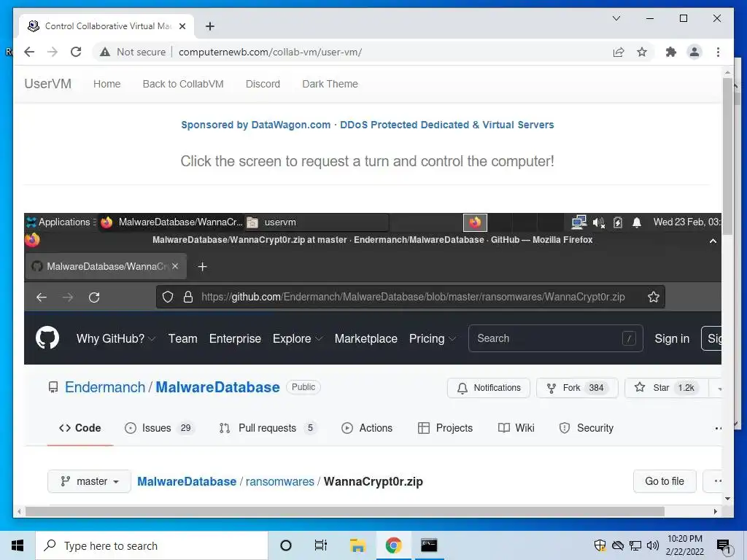Click the Firefox github.com URL field
747x560 pixels.
click(x=413, y=297)
